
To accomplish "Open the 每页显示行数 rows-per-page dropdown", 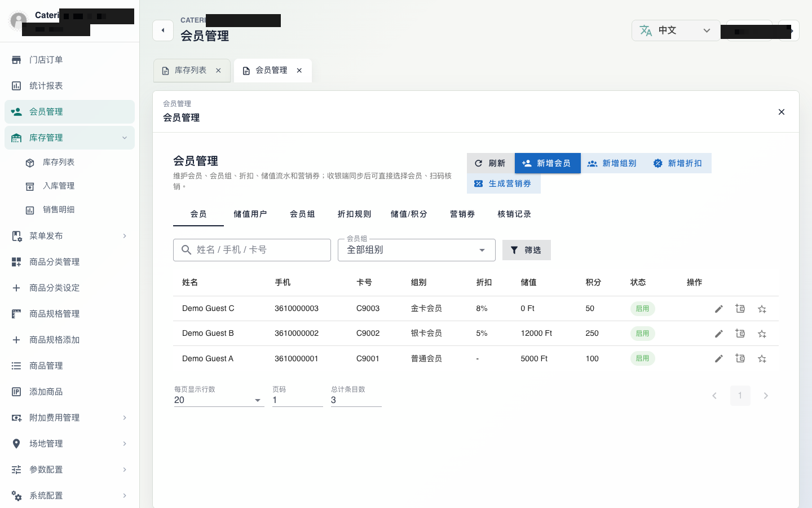I will tap(219, 400).
